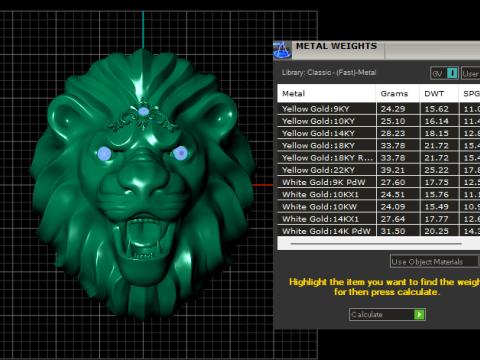Select the White Gold:14K PdW row
480x360 pixels.
click(x=379, y=231)
